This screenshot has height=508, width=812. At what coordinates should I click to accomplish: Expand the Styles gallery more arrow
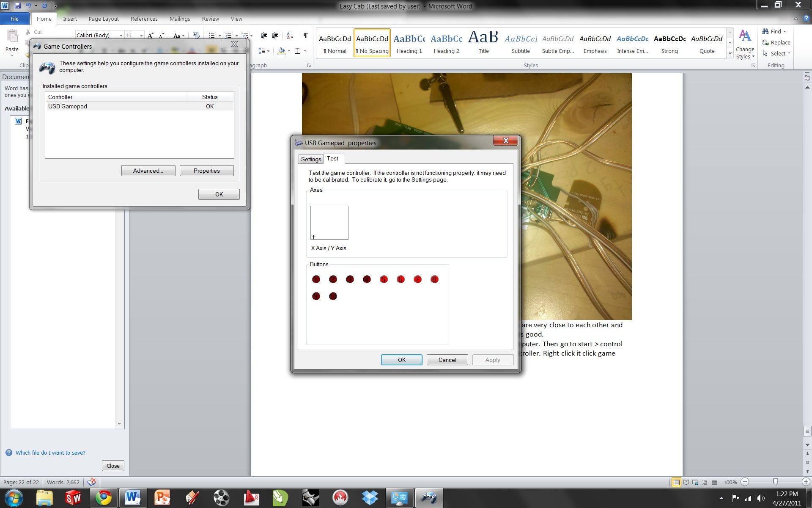point(730,53)
